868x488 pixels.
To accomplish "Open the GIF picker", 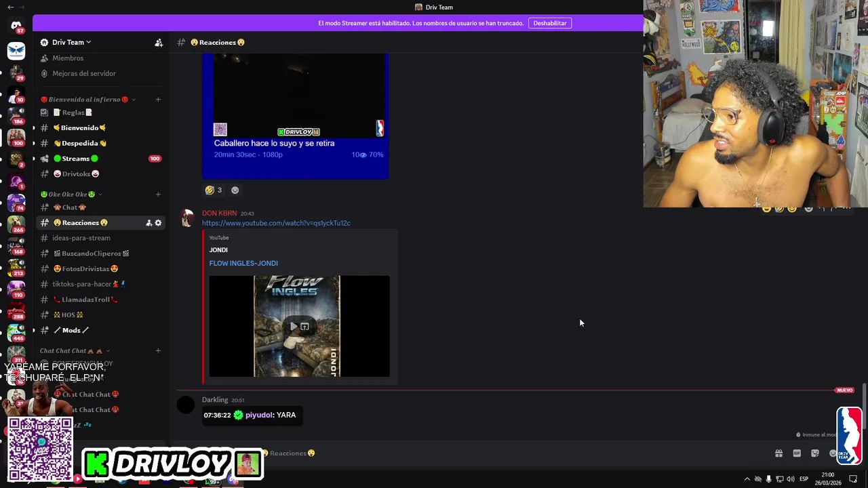I will [797, 453].
